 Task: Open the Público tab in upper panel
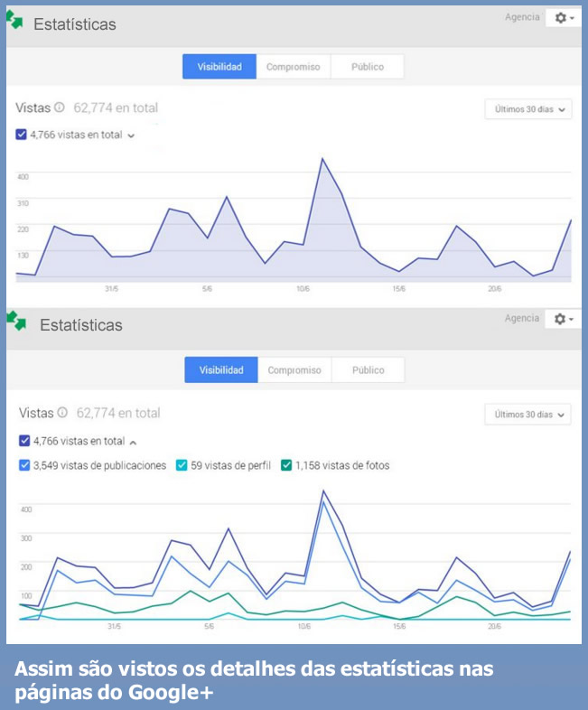click(x=367, y=67)
